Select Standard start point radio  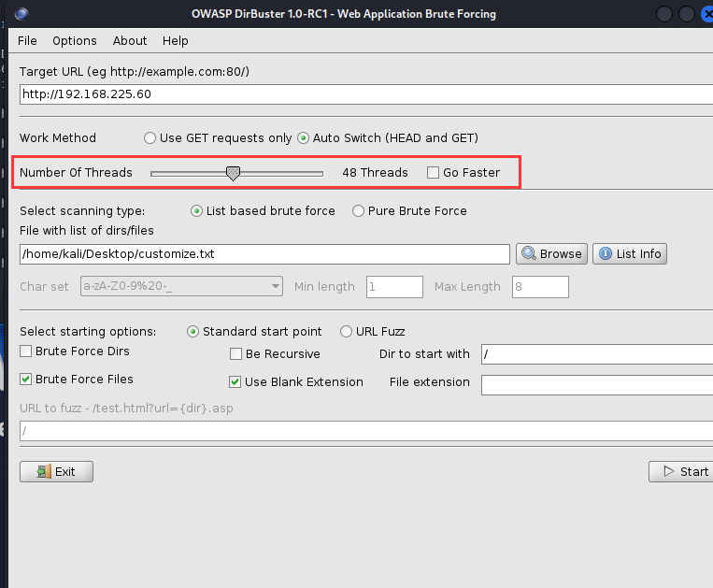click(x=193, y=332)
